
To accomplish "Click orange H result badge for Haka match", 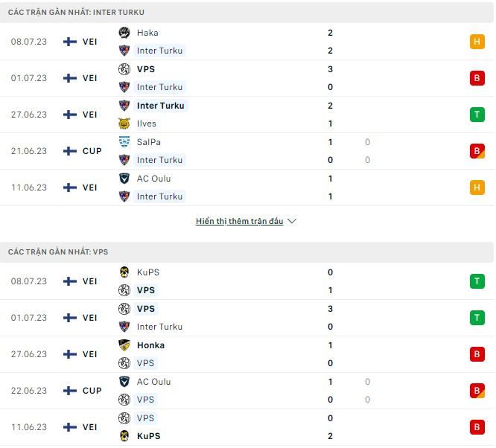I will point(477,42).
